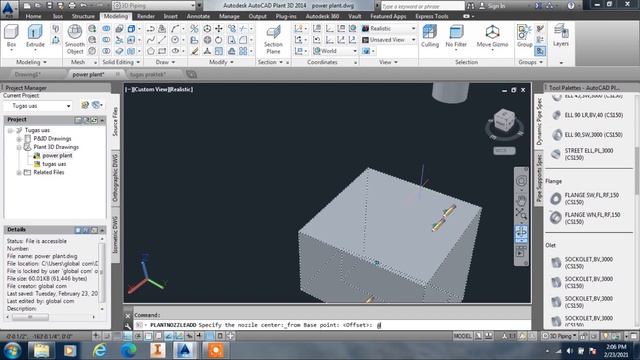Click the Spline draw tool

[x=151, y=40]
